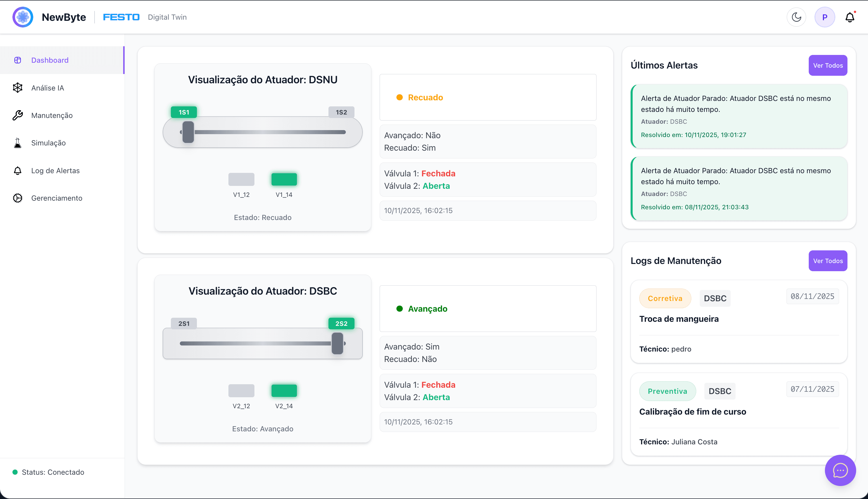Click the 1S2 sensor badge
This screenshot has width=868, height=499.
coord(341,112)
